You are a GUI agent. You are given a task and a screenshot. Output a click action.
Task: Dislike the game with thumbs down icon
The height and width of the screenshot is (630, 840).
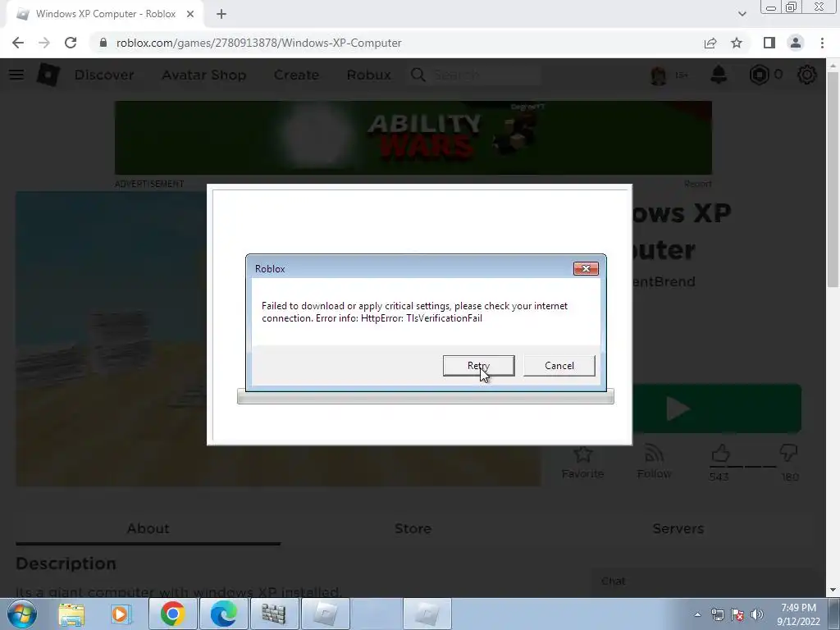[788, 454]
